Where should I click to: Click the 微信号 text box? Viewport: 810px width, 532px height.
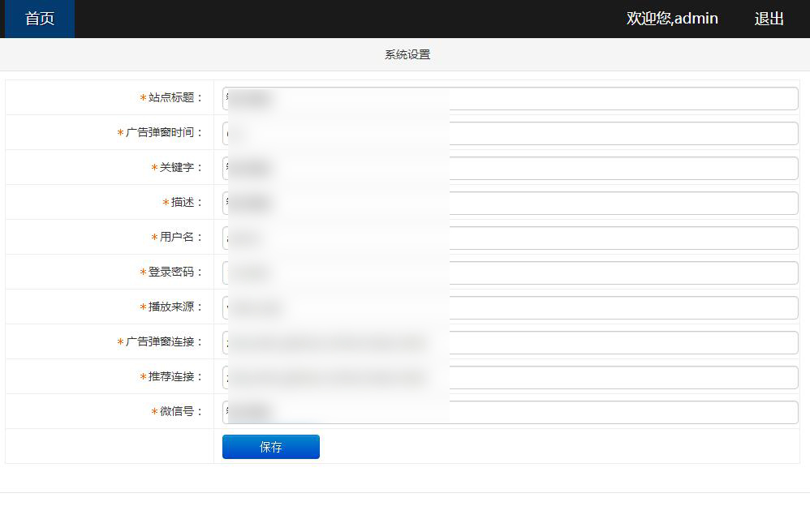(510, 412)
